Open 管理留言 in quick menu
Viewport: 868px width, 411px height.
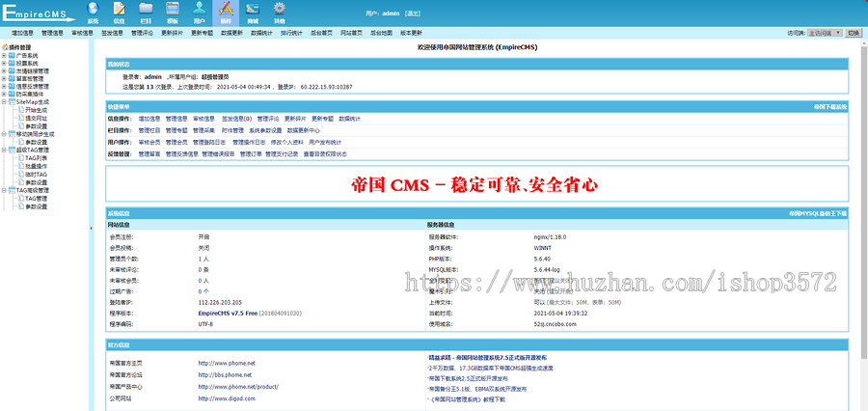[x=149, y=154]
